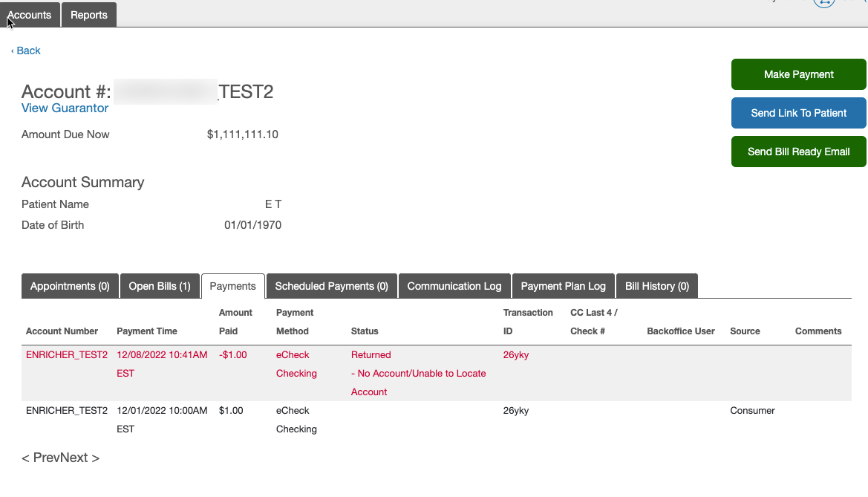Select the Payments tab
Image resolution: width=868 pixels, height=497 pixels.
233,286
